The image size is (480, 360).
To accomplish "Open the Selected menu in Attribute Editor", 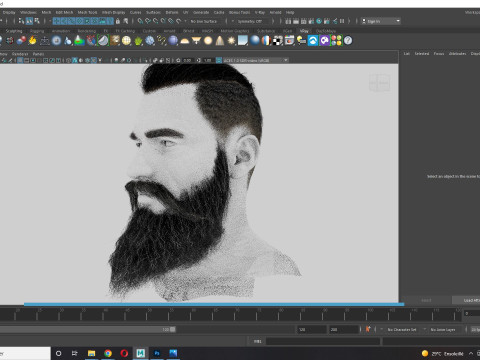I will 422,53.
